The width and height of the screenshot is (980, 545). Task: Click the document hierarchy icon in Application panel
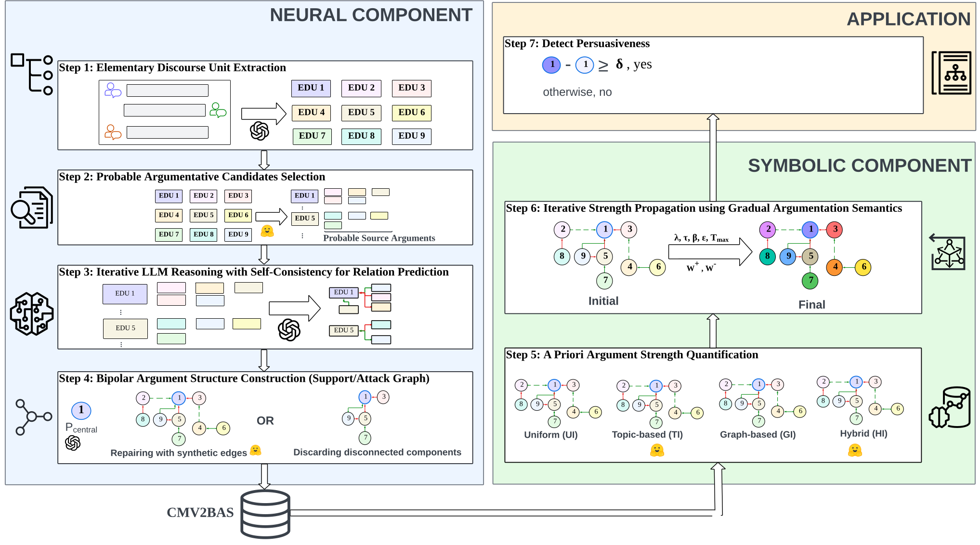click(952, 73)
